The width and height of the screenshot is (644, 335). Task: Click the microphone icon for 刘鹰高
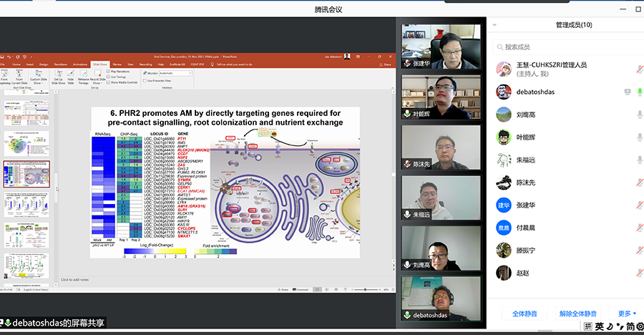pyautogui.click(x=639, y=115)
